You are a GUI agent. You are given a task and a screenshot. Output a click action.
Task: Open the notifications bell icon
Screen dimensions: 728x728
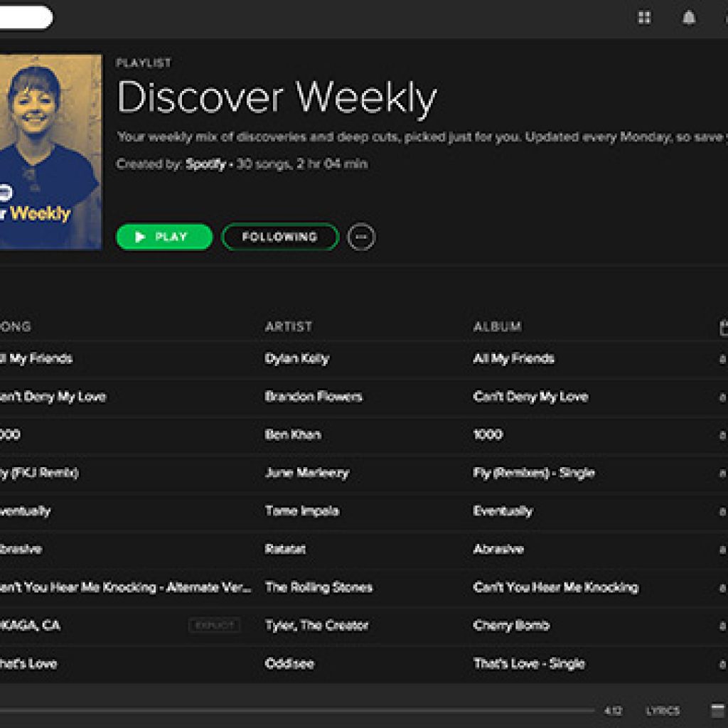tap(688, 18)
